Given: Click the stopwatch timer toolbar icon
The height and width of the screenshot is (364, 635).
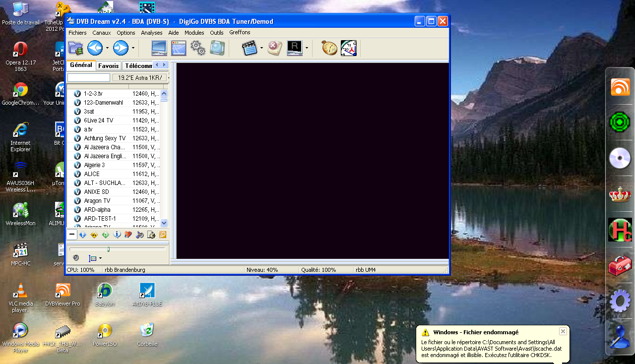Looking at the screenshot, I should [x=329, y=48].
